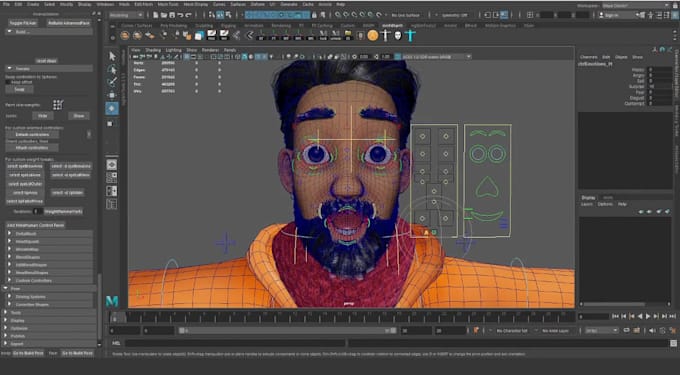Toggle the Keep offset checkbox
680x375 pixels.
pyautogui.click(x=8, y=82)
